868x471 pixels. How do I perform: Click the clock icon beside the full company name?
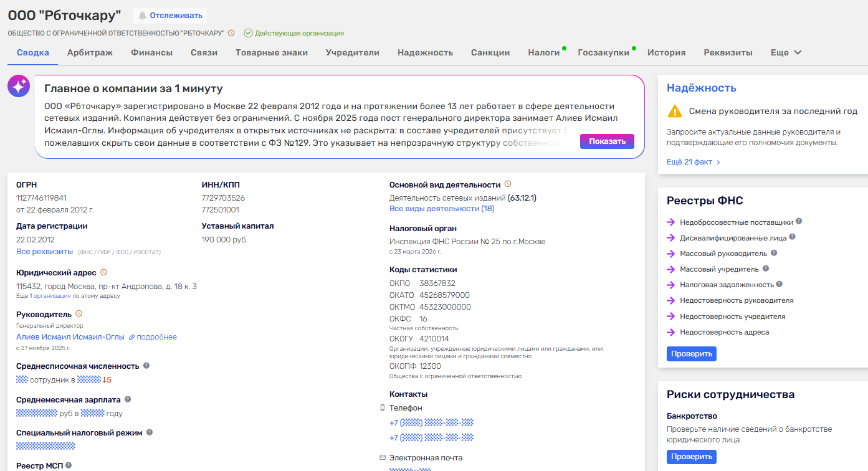point(231,33)
